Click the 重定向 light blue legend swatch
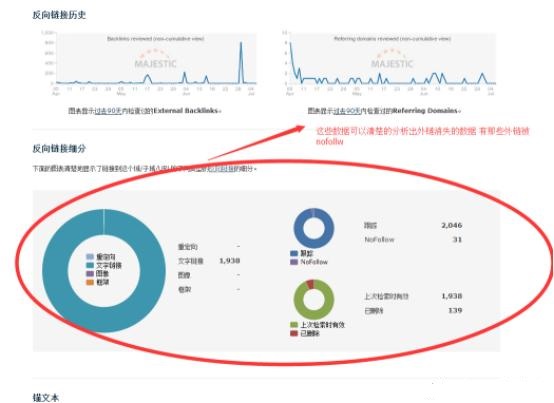The image size is (554, 403). click(90, 257)
